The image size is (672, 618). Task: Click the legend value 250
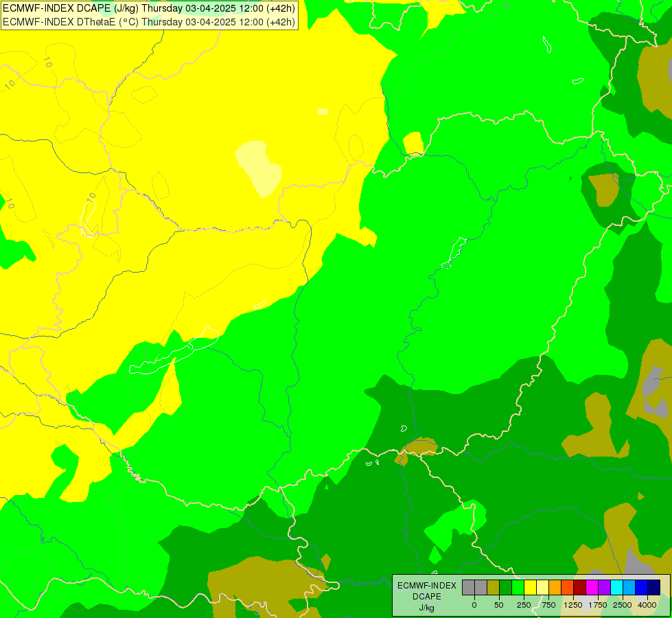(x=524, y=605)
